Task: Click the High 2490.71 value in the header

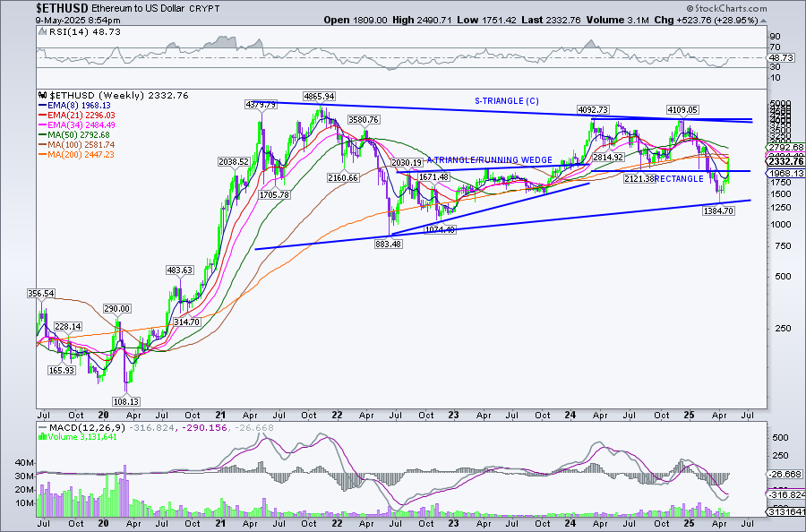Action: click(422, 20)
